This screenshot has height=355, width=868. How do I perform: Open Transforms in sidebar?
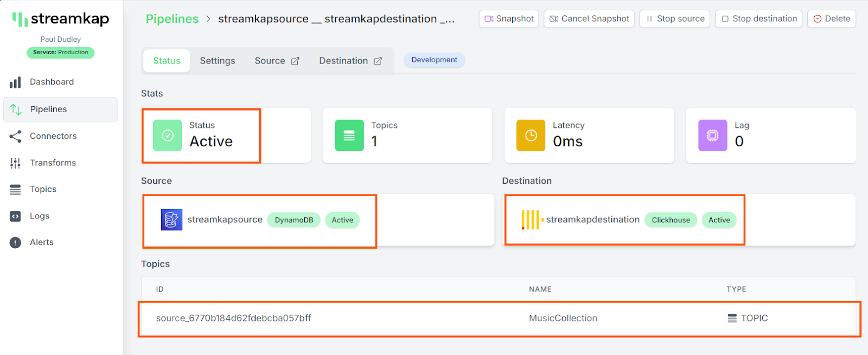61,163
